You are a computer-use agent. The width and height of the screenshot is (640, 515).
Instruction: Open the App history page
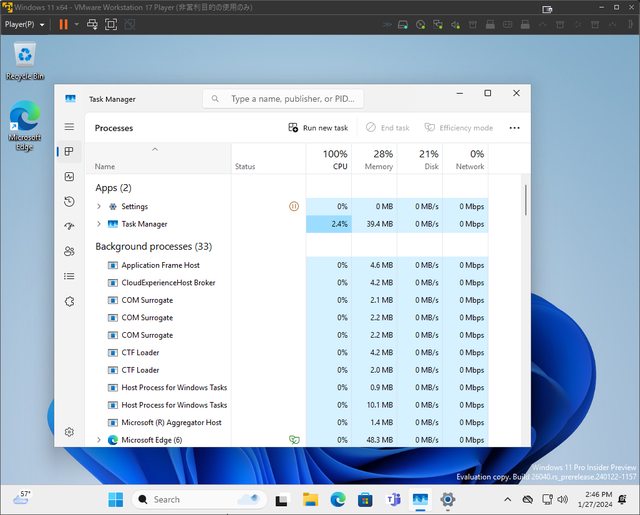(69, 201)
